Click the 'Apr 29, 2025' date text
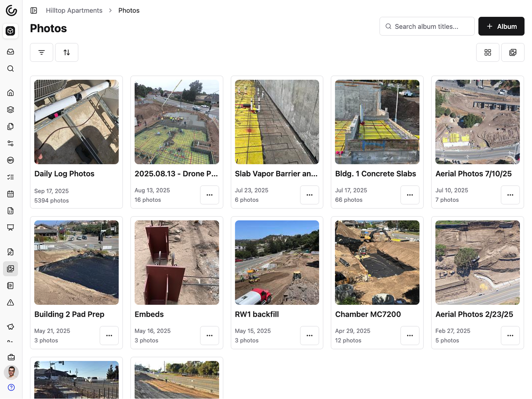This screenshot has height=399, width=532. click(353, 331)
